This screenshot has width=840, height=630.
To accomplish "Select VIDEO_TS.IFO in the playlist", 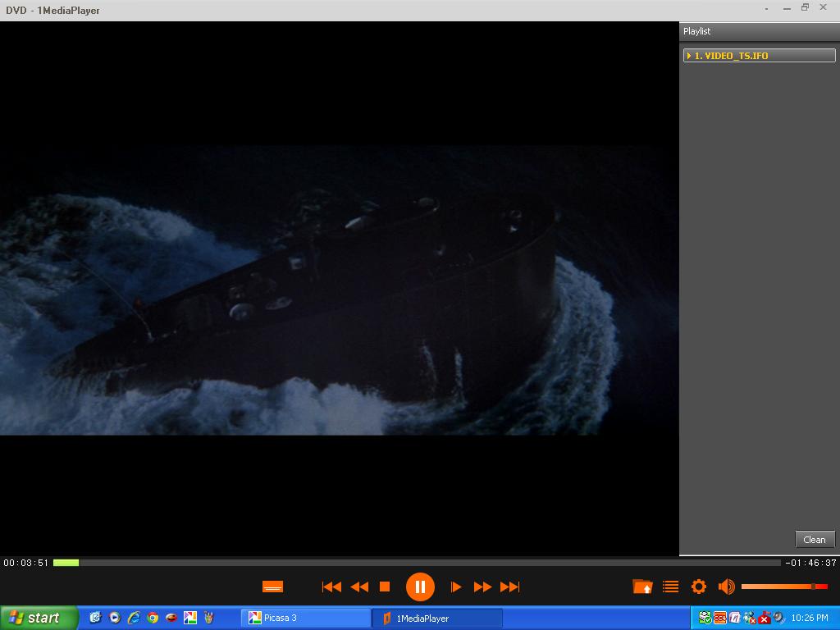I will pyautogui.click(x=760, y=56).
